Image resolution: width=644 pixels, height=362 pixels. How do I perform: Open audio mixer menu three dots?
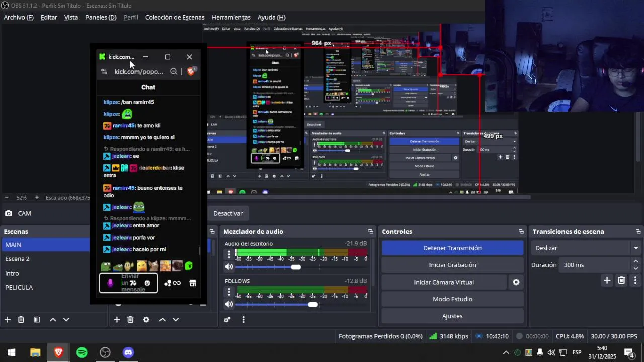point(243,320)
